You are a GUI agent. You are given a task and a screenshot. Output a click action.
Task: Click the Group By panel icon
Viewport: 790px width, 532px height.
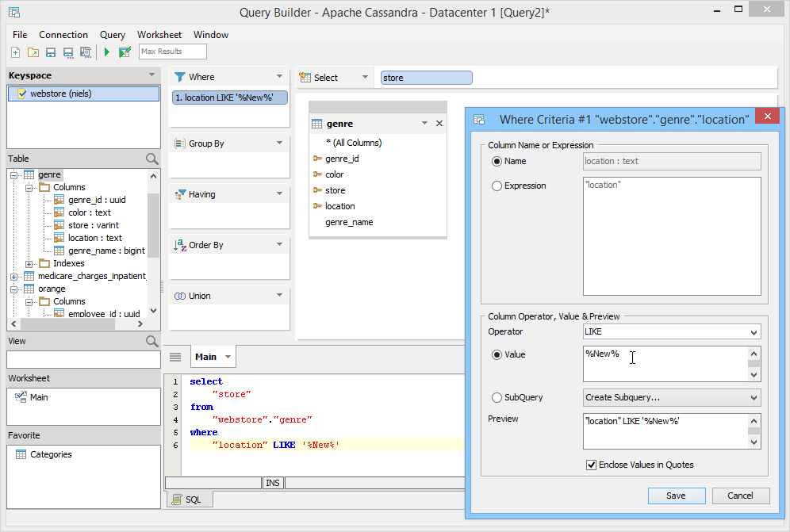tap(180, 144)
